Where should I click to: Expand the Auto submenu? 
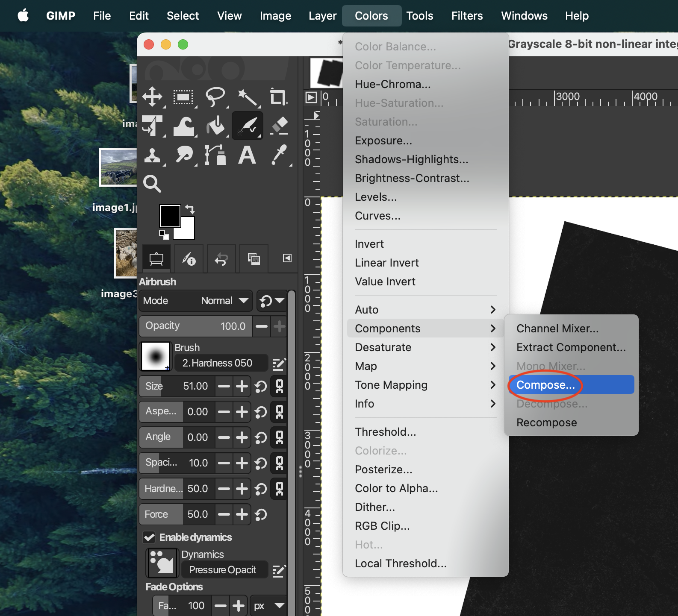click(425, 310)
